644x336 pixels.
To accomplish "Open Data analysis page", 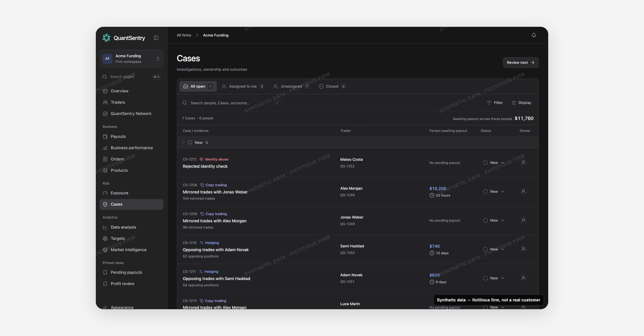I will [x=131, y=227].
